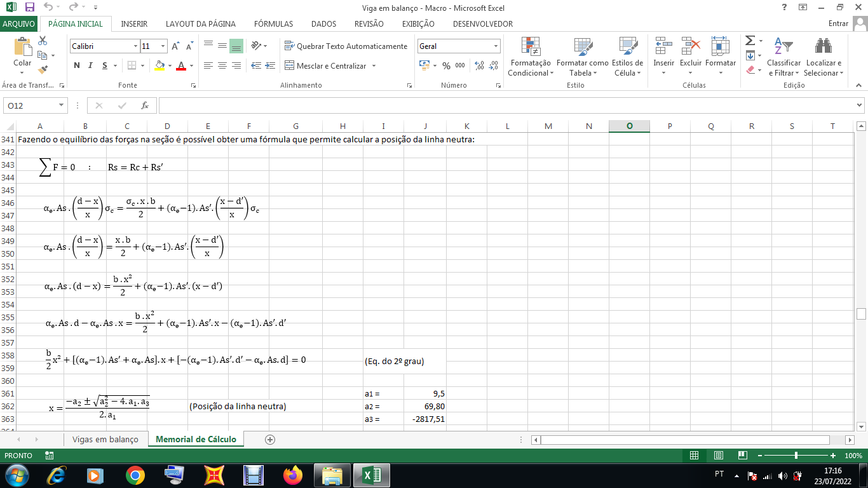Decrease the cell indent

(x=256, y=65)
